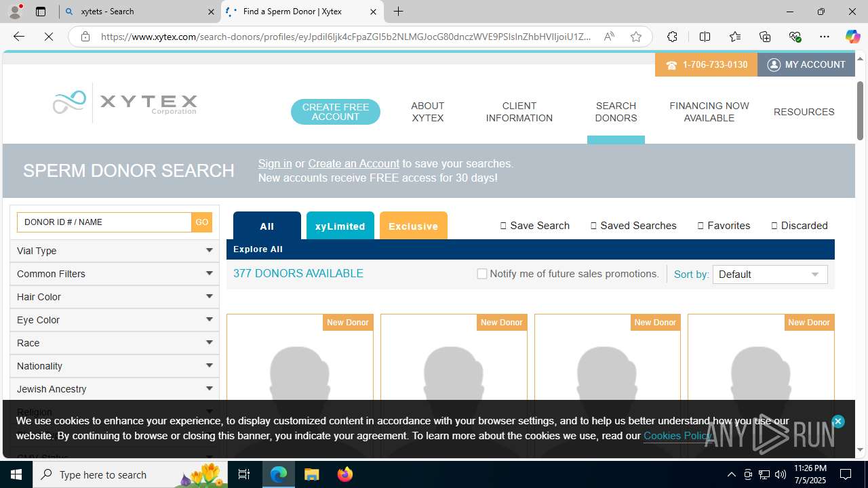Expand the Hair Color filter
Viewport: 868px width, 488px height.
[x=115, y=297]
